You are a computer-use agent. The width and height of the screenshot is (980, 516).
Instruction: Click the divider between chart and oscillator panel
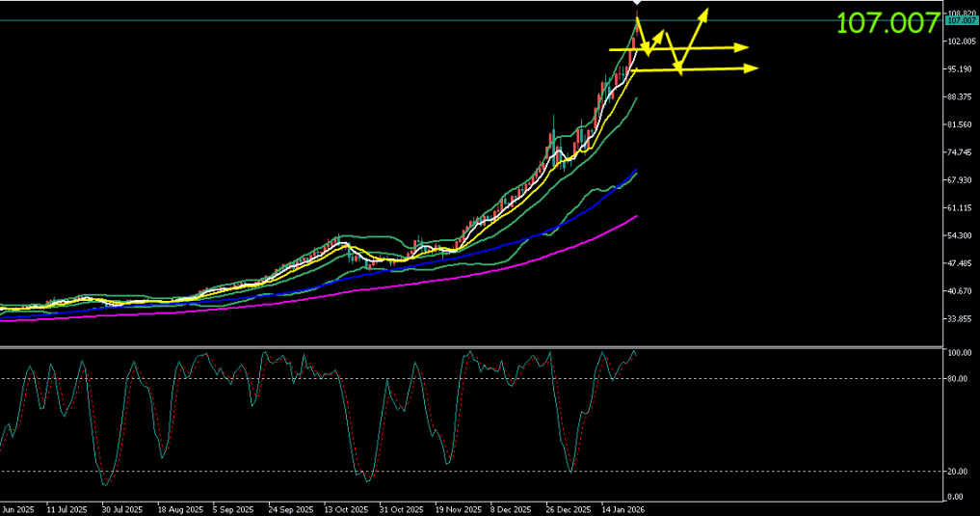coord(470,346)
